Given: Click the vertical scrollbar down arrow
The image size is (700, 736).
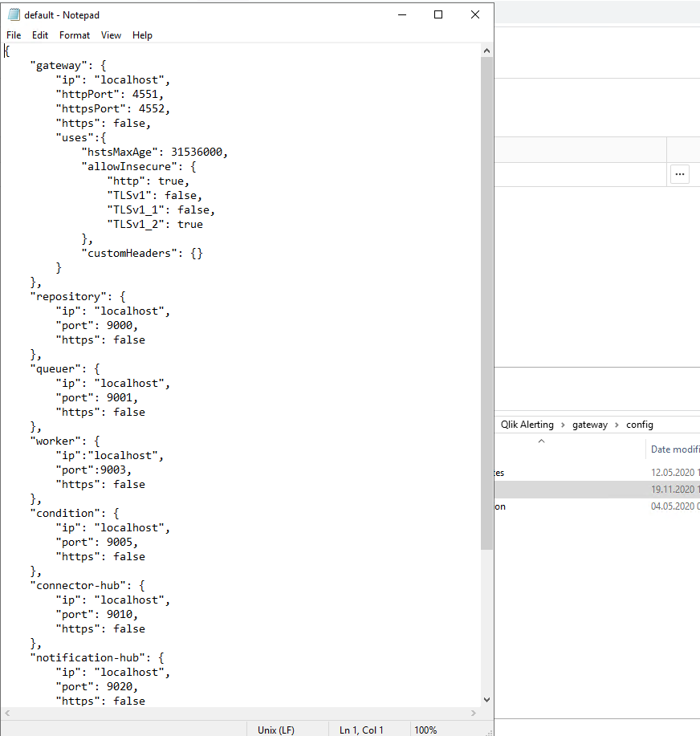Looking at the screenshot, I should 486,700.
